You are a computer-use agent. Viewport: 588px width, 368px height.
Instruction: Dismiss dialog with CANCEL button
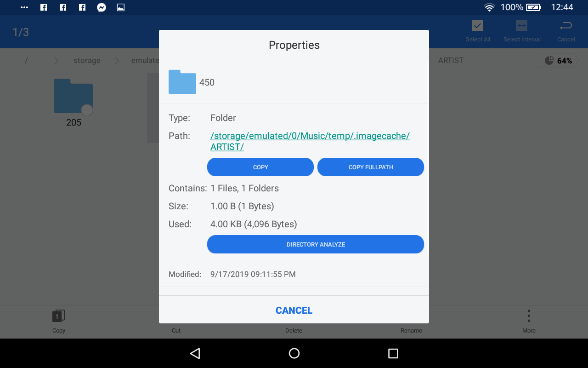click(294, 310)
